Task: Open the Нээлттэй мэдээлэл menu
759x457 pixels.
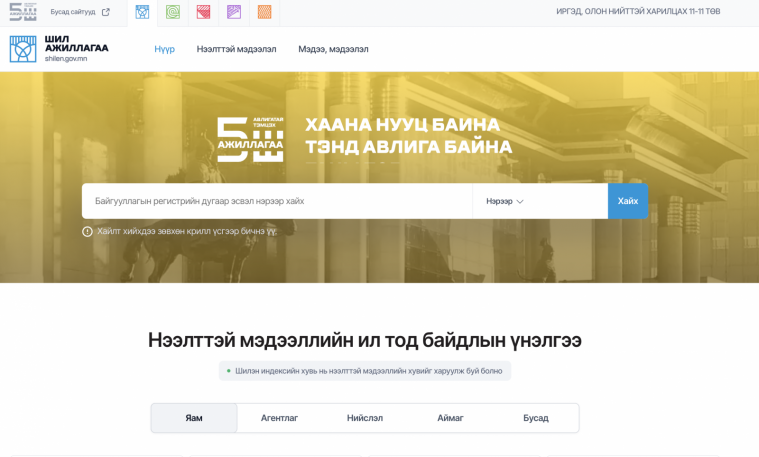Action: pos(236,49)
